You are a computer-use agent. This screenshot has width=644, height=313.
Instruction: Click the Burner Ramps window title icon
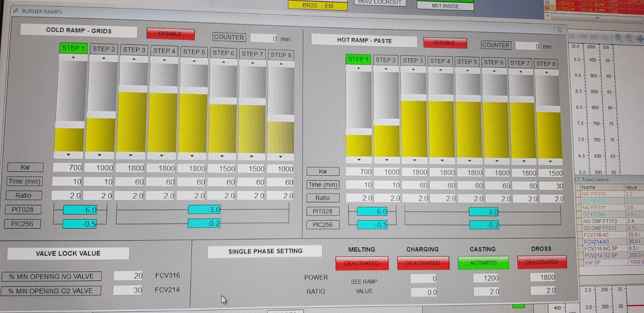click(x=16, y=11)
